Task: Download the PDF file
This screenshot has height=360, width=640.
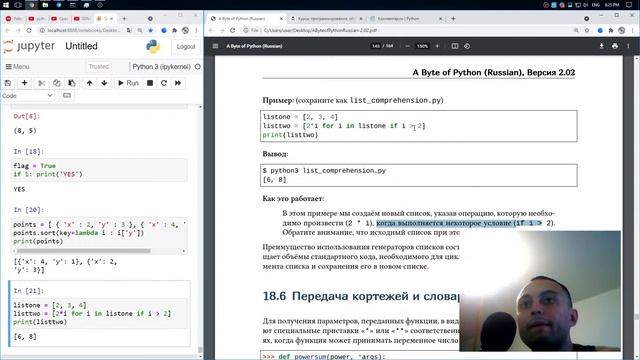Action: click(601, 46)
